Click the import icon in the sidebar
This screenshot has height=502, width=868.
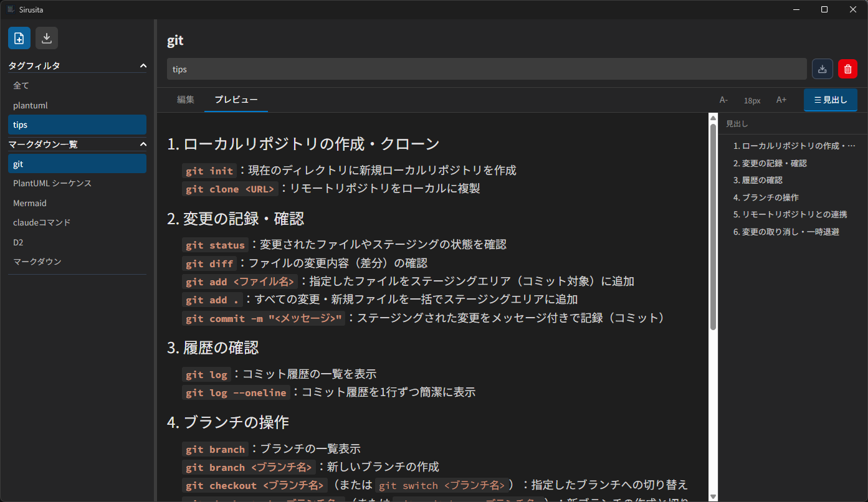tap(47, 38)
